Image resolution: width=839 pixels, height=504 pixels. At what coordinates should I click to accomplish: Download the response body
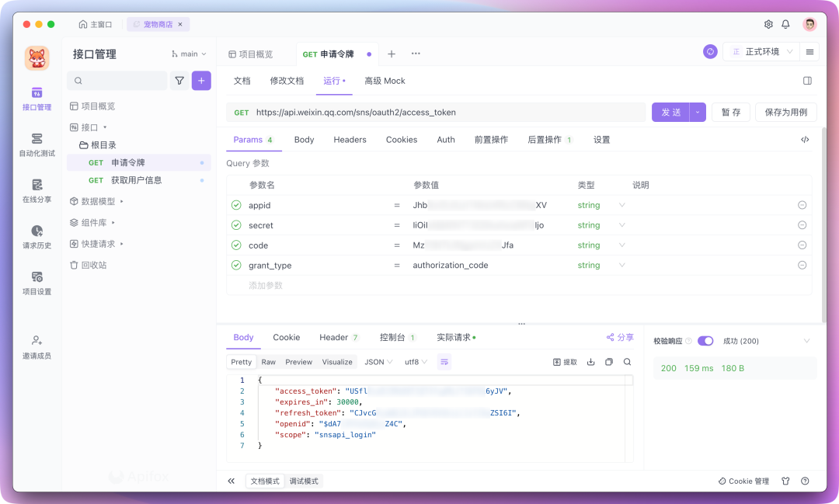click(x=590, y=362)
